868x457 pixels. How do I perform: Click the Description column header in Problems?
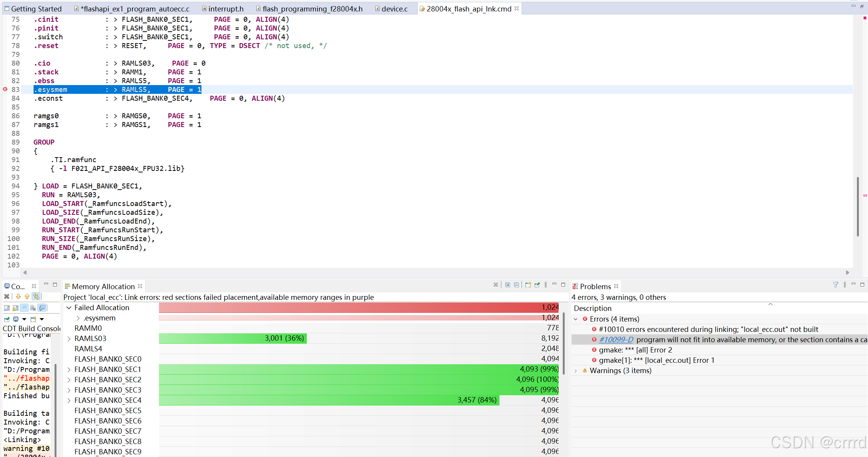(x=593, y=308)
